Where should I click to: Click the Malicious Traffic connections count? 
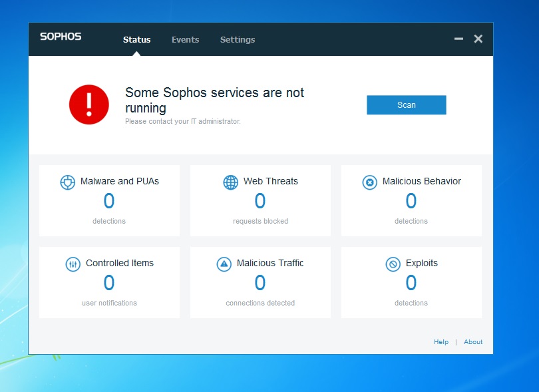coord(260,283)
